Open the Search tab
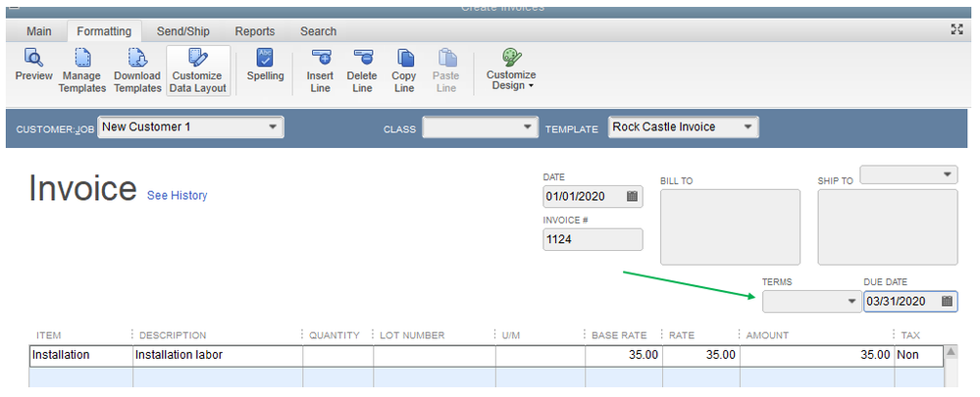The image size is (980, 397). point(318,31)
